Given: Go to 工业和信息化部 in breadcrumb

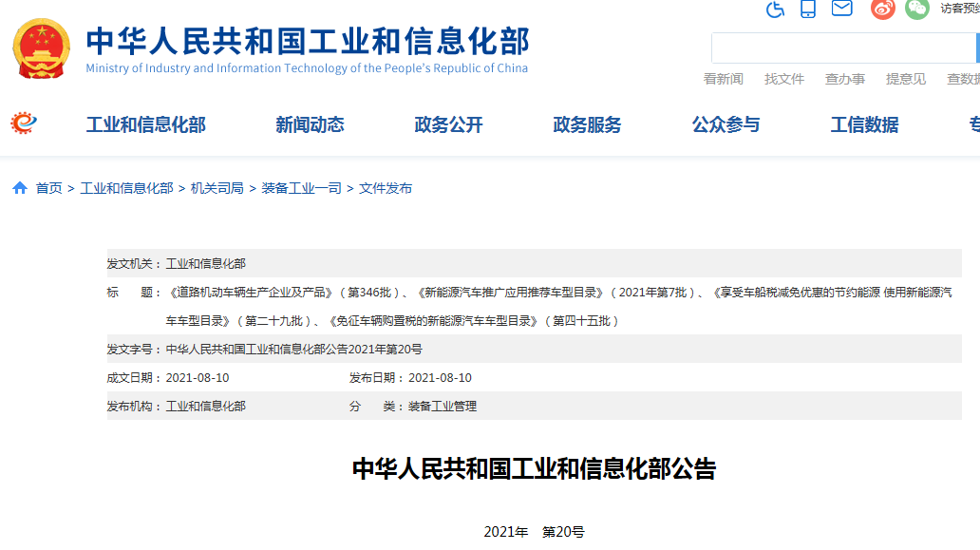Looking at the screenshot, I should [127, 188].
